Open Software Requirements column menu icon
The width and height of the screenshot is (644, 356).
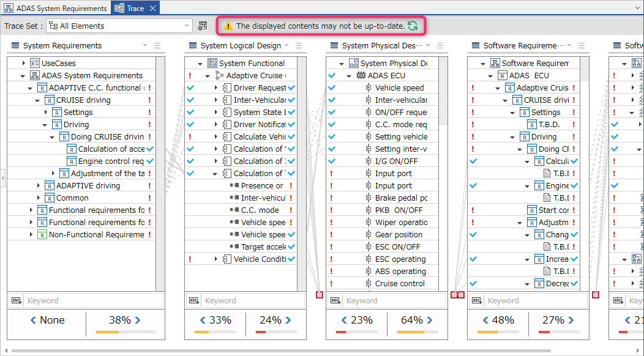tap(581, 46)
